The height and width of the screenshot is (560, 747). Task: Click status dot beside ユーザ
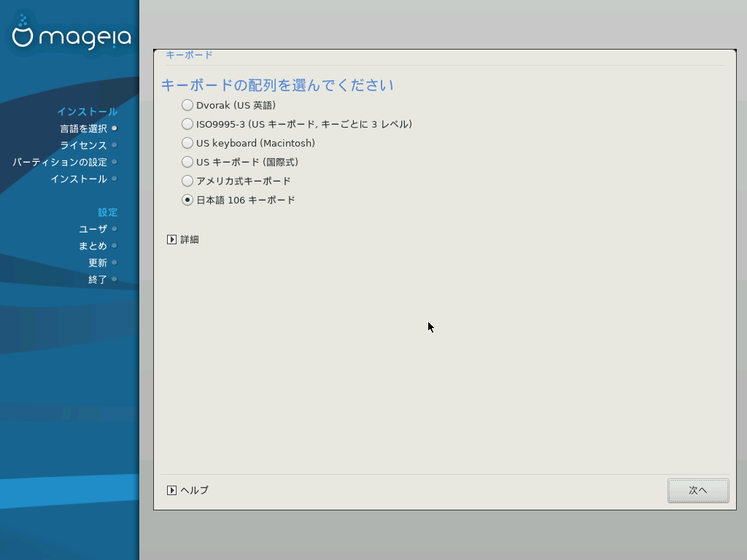[115, 228]
